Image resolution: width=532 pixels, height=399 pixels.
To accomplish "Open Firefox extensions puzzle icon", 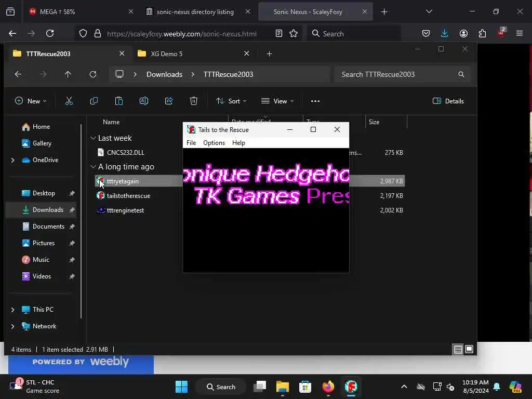I will pos(482,33).
